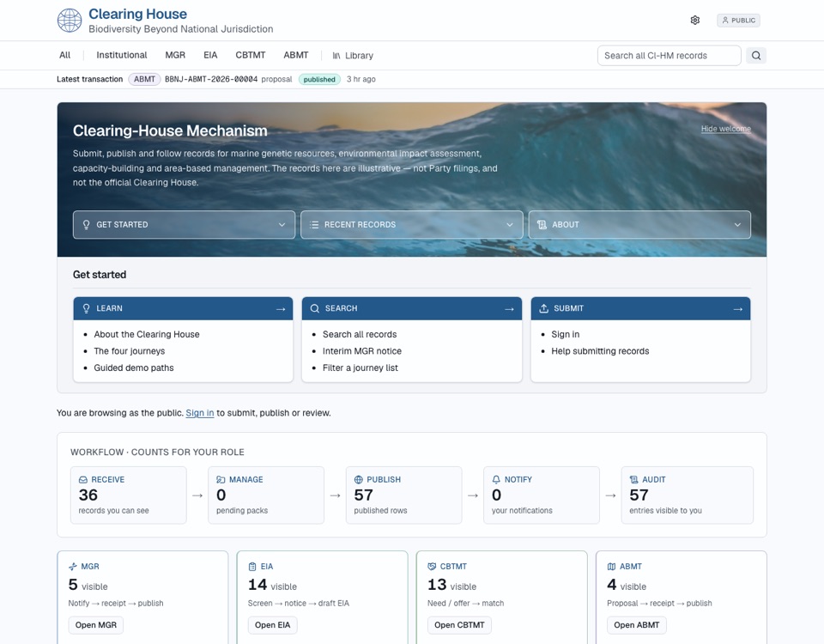Click the settings gear icon
The image size is (824, 644).
[694, 20]
